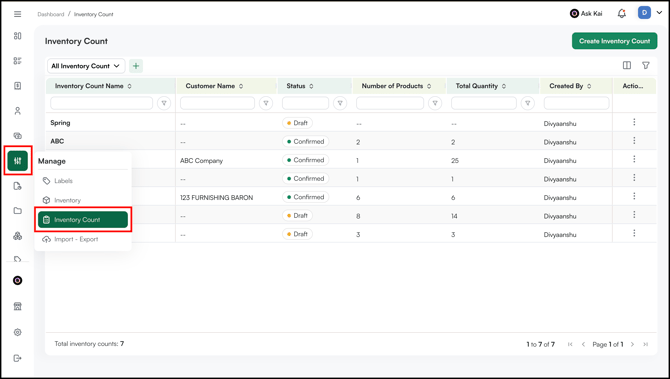This screenshot has width=670, height=379.
Task: Select Labels in Manage menu
Action: coord(82,181)
